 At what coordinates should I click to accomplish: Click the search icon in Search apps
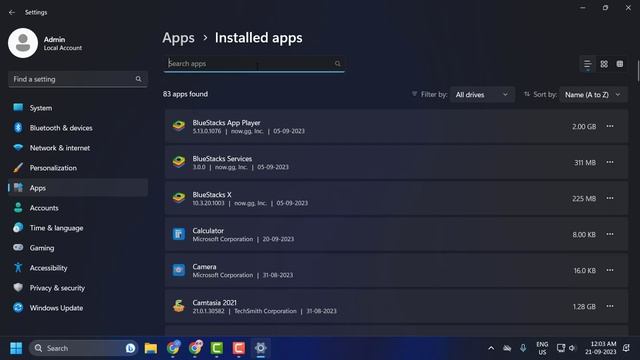coord(337,64)
